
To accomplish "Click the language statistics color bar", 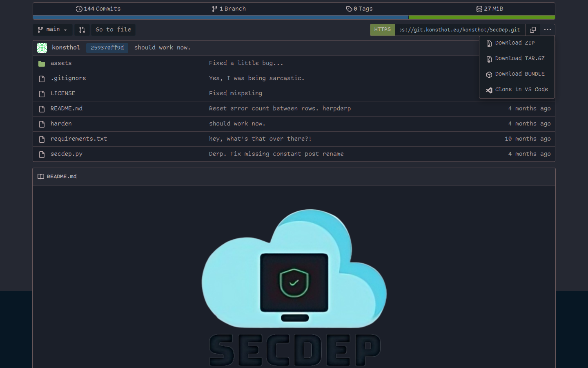I will coord(294,18).
